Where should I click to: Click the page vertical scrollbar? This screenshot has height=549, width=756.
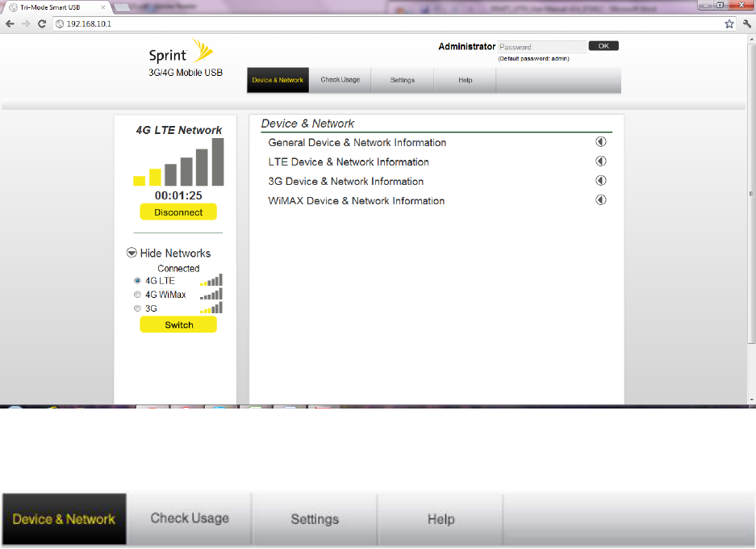(751, 194)
